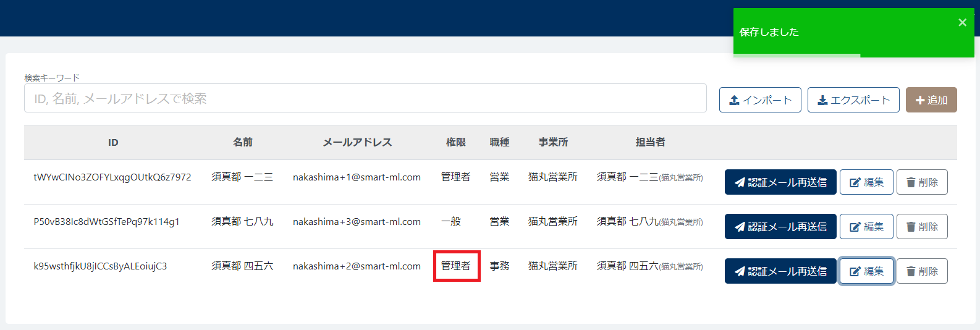Edit the 須真都 七八九 user row
This screenshot has height=330, width=980.
pos(866,227)
